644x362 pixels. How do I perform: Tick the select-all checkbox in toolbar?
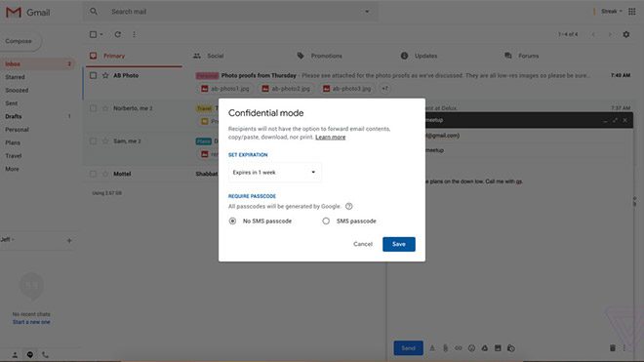pos(94,34)
